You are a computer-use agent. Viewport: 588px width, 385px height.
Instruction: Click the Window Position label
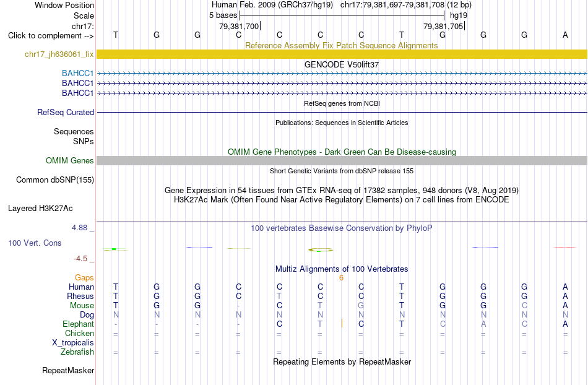[64, 5]
